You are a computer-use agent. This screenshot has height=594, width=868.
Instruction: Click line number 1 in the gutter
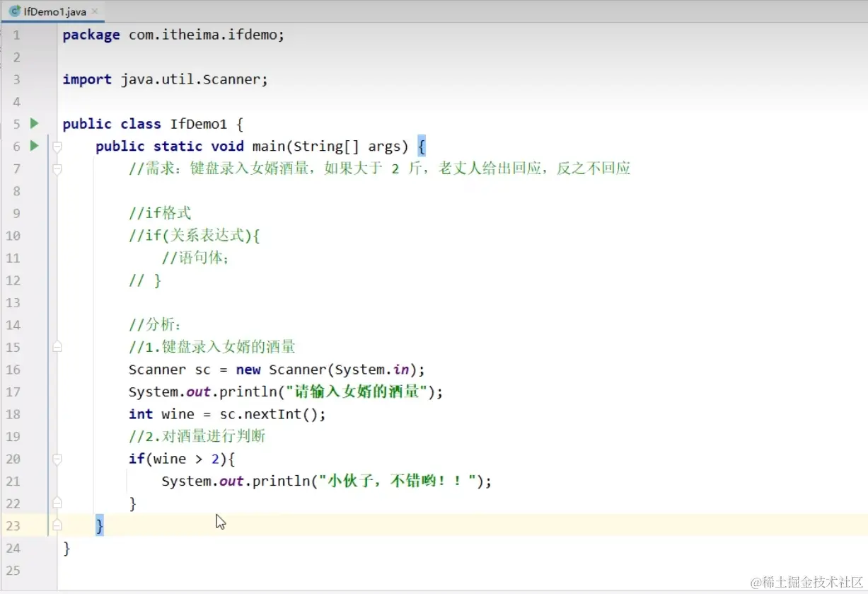point(16,35)
